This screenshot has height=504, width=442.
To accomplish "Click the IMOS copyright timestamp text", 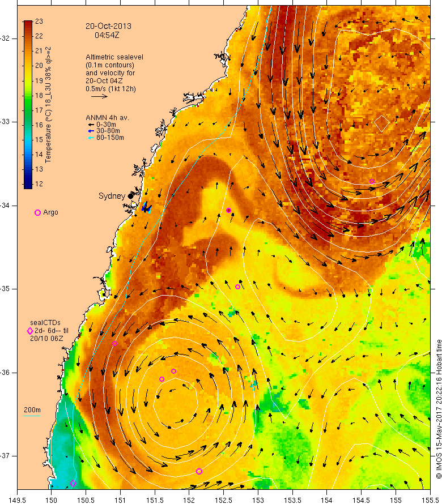I will (439, 409).
